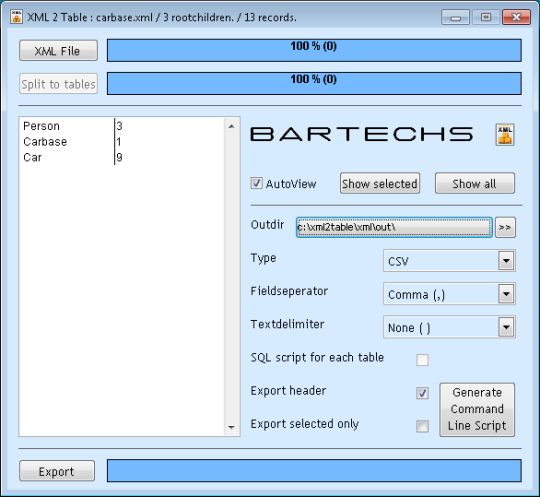The height and width of the screenshot is (497, 540).
Task: Click the BARTECHS logo
Action: click(x=362, y=134)
